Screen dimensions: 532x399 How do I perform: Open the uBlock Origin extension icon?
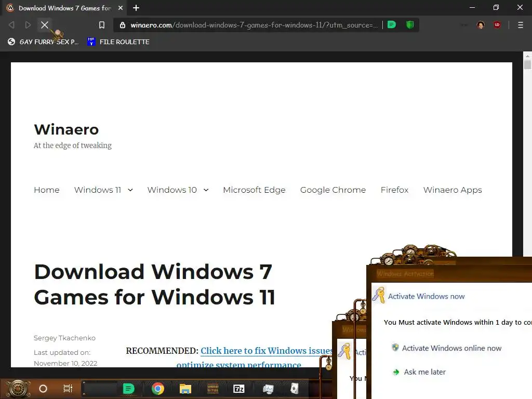click(x=497, y=25)
